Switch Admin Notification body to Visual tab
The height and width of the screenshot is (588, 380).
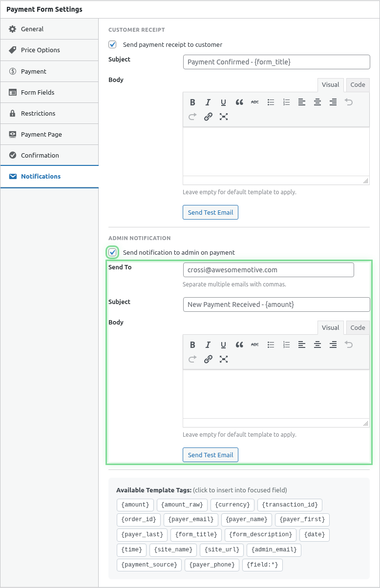[x=331, y=327]
